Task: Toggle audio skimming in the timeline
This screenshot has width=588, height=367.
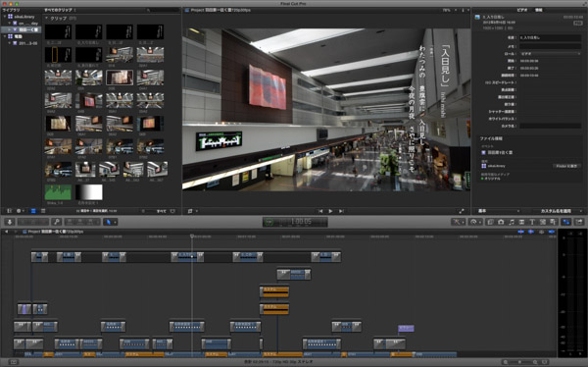Action: coord(531,232)
